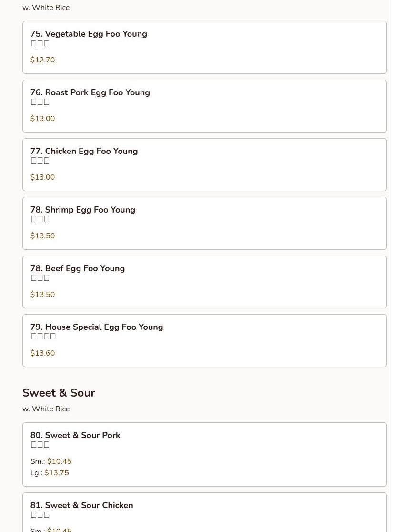Open Shrimp Egg Foo Young details
Screen dimensions: 402x532
82,210
